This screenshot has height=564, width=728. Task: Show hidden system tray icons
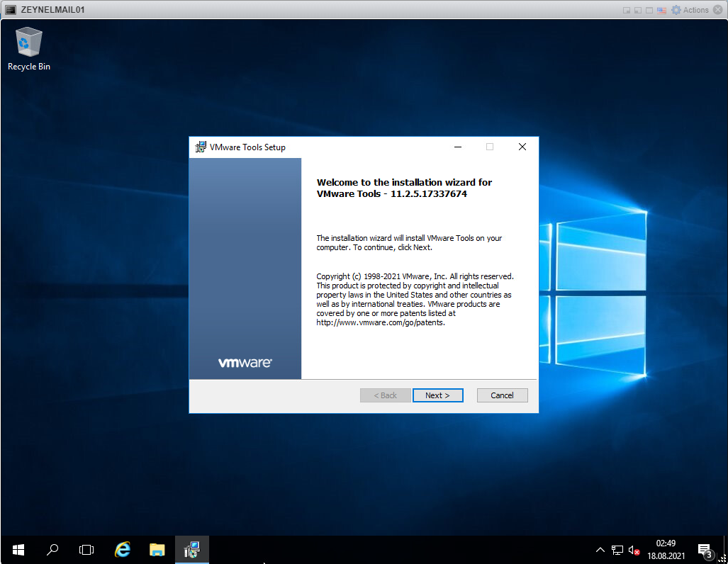point(600,550)
